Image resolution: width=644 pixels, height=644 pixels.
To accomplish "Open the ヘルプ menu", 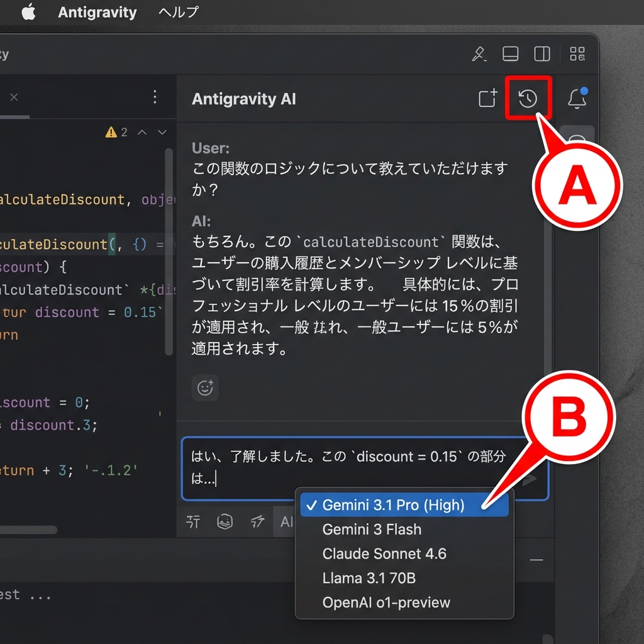I will coord(179,12).
